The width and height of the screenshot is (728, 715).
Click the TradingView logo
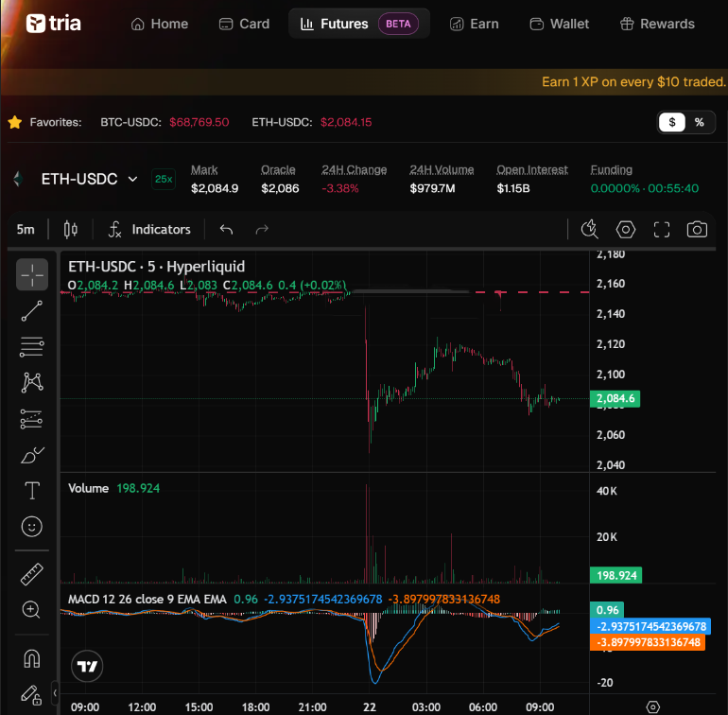(x=87, y=666)
